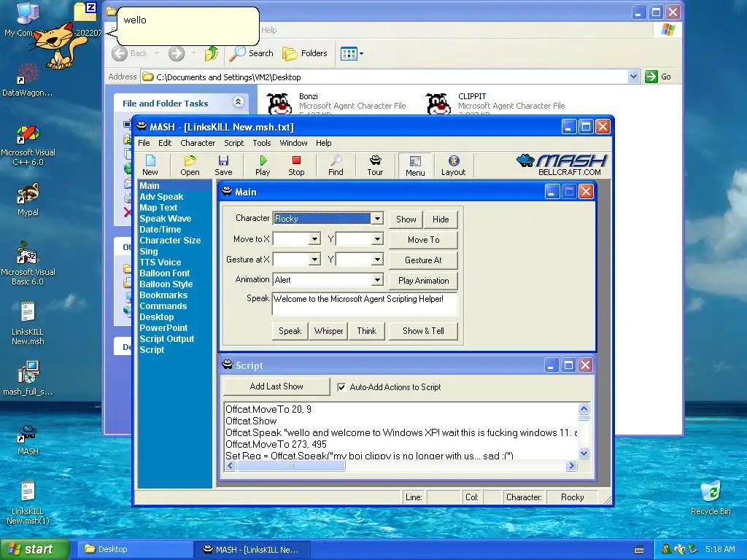747x560 pixels.
Task: Select TTS Voice in the sidebar list
Action: pos(160,262)
